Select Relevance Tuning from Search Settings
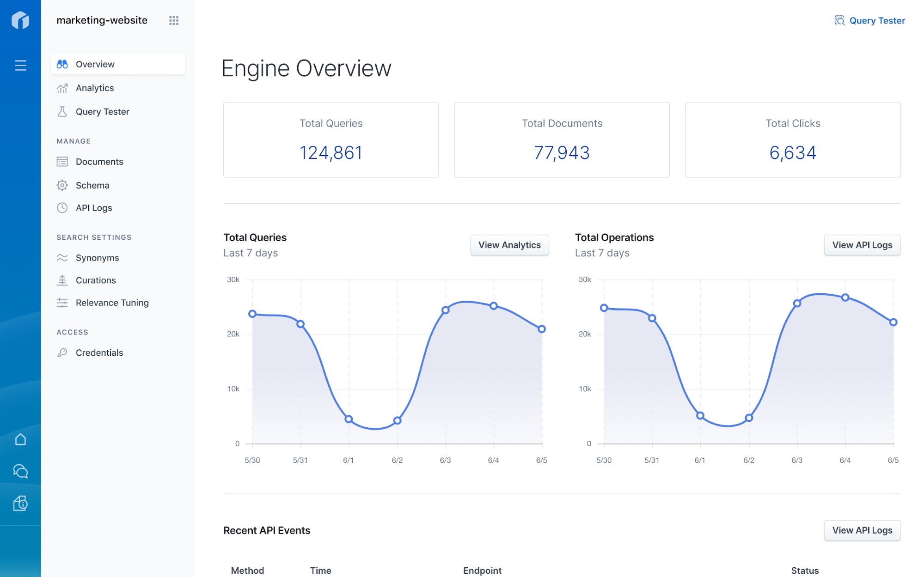The image size is (924, 577). [x=112, y=303]
